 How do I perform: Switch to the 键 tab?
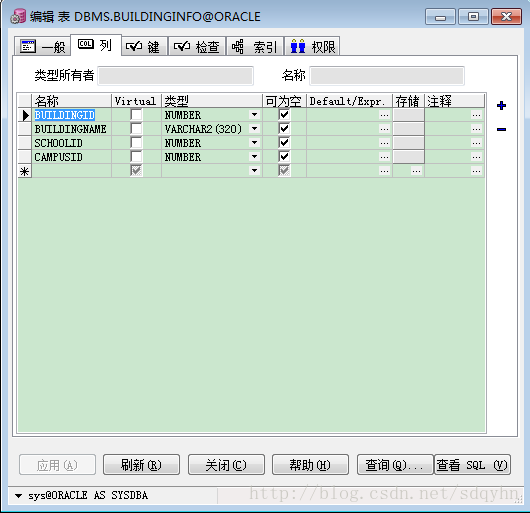144,46
